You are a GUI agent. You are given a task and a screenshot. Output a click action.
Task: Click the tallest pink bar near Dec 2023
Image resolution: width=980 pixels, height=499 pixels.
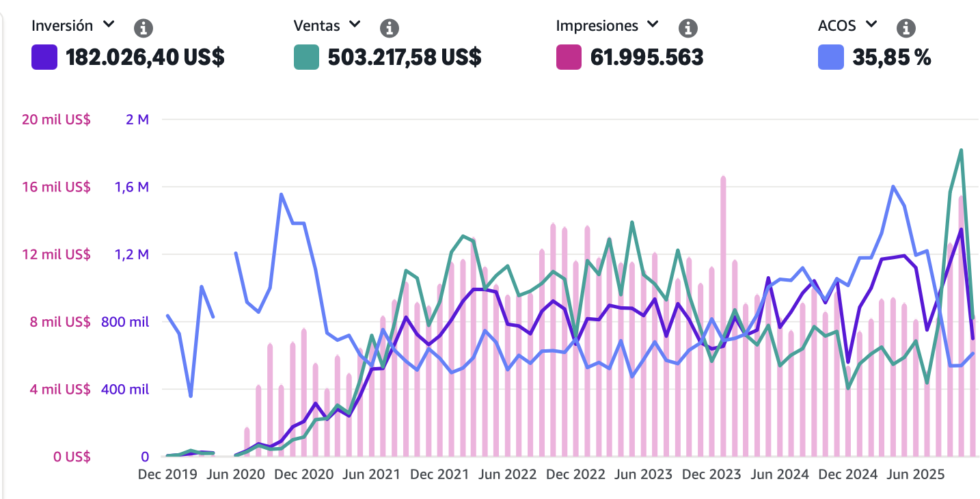coord(723,316)
